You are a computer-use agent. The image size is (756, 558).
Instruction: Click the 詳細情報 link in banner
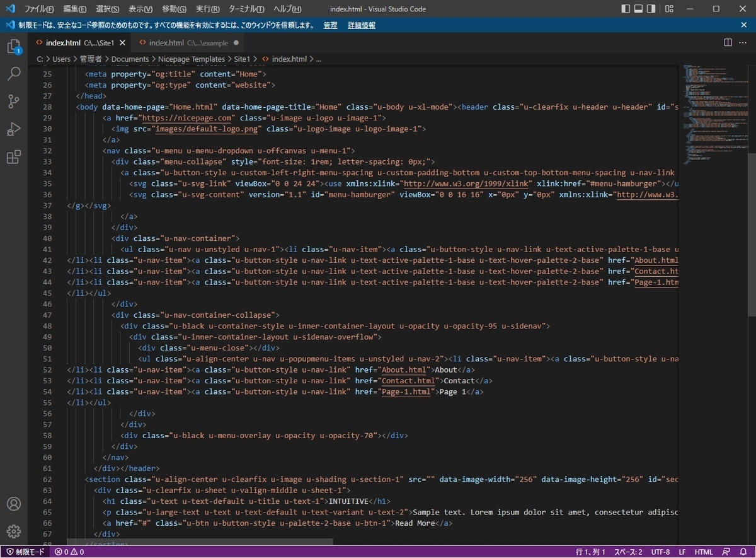point(362,25)
